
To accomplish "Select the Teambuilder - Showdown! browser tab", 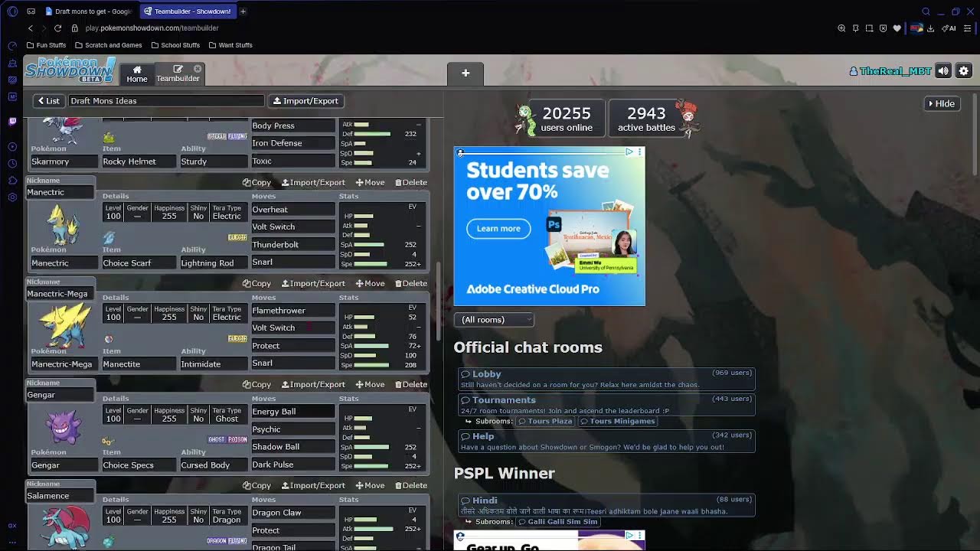I will click(188, 11).
